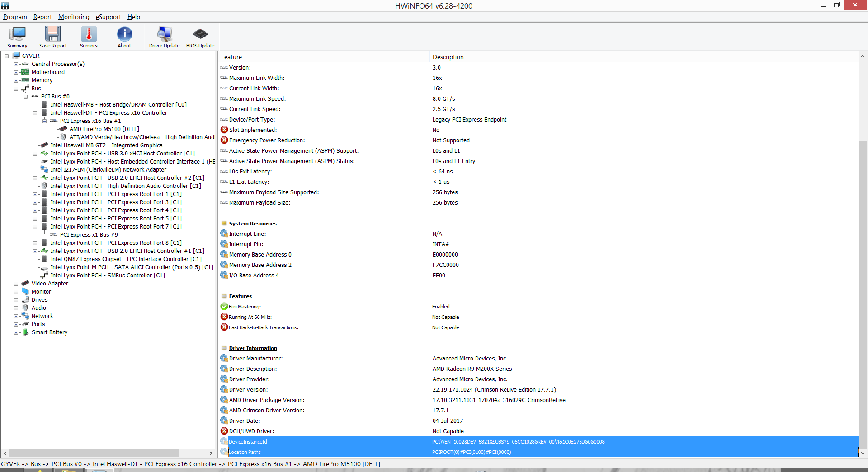Image resolution: width=868 pixels, height=472 pixels.
Task: Click the status bar device path
Action: (190, 464)
